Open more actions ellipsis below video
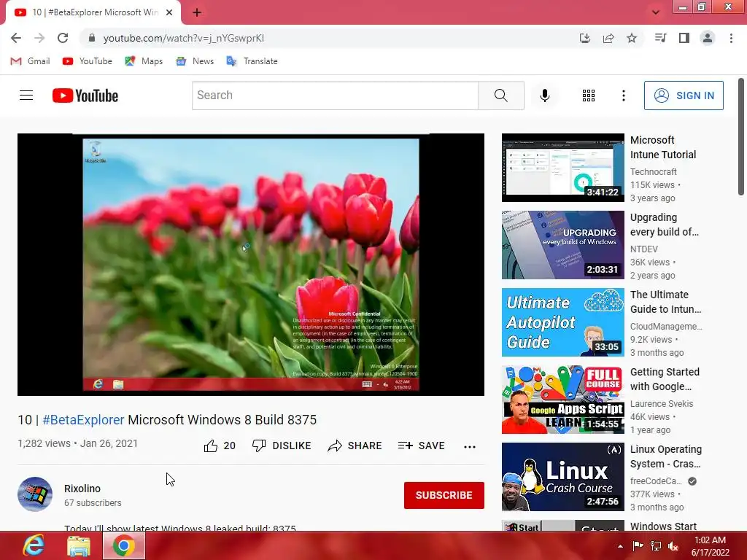 click(470, 446)
